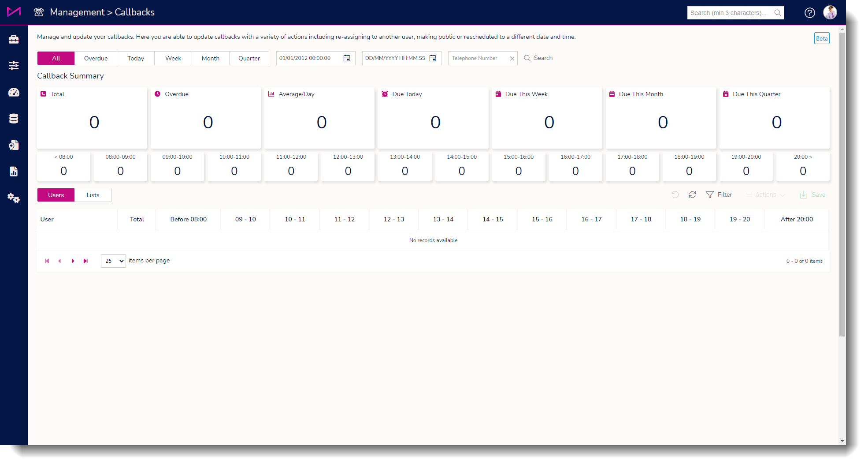This screenshot has width=868, height=467.
Task: Click the Beta badge
Action: (x=822, y=38)
